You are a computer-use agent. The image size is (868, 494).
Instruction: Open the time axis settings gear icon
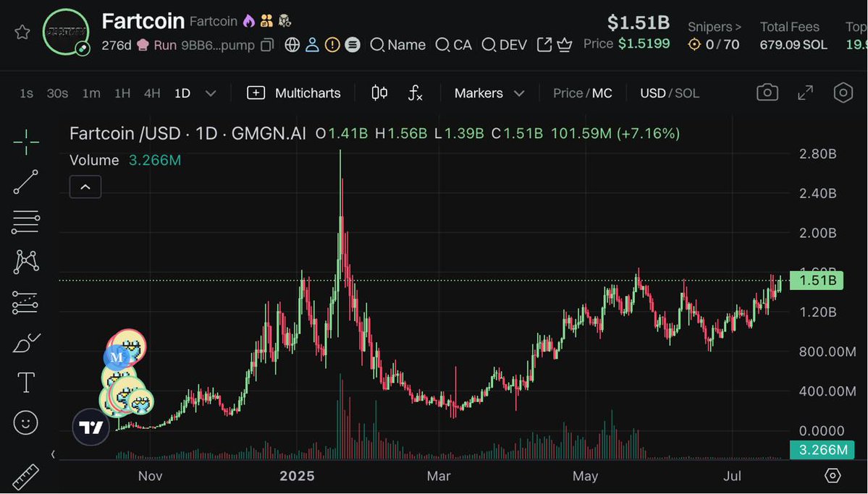[x=832, y=476]
